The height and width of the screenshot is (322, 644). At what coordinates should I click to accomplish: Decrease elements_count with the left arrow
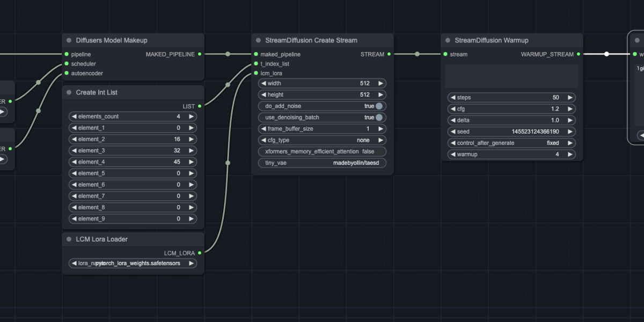(74, 116)
